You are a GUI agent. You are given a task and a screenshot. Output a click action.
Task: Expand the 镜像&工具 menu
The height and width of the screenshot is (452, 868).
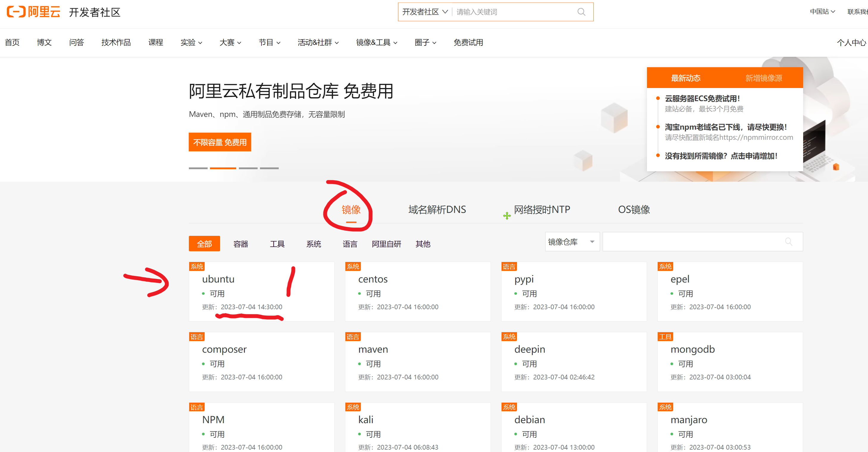click(376, 43)
